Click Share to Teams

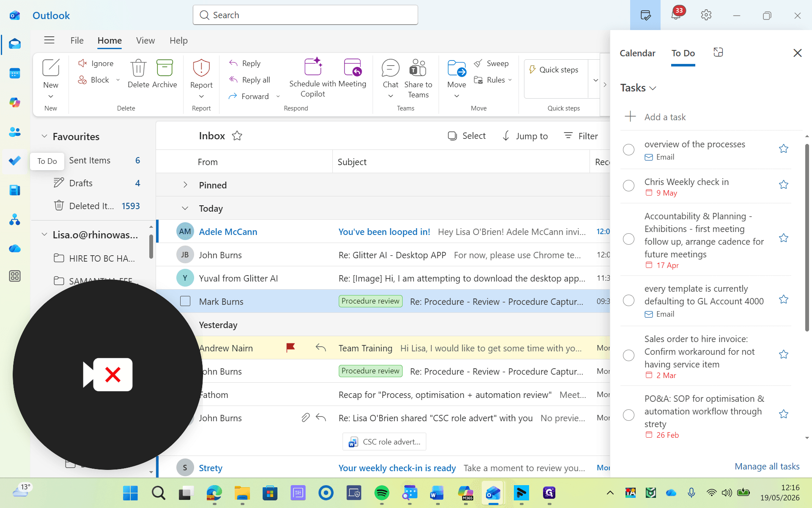tap(418, 78)
